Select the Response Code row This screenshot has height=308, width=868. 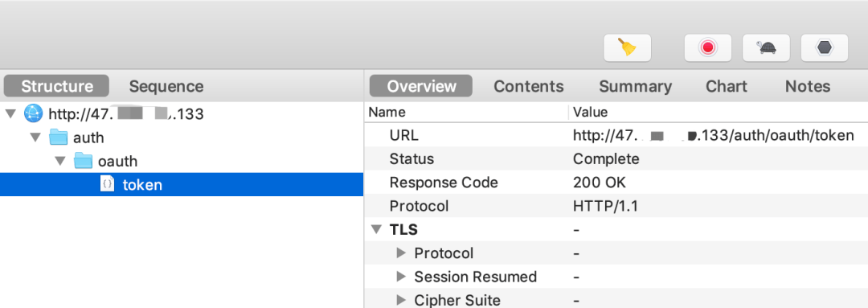point(616,183)
